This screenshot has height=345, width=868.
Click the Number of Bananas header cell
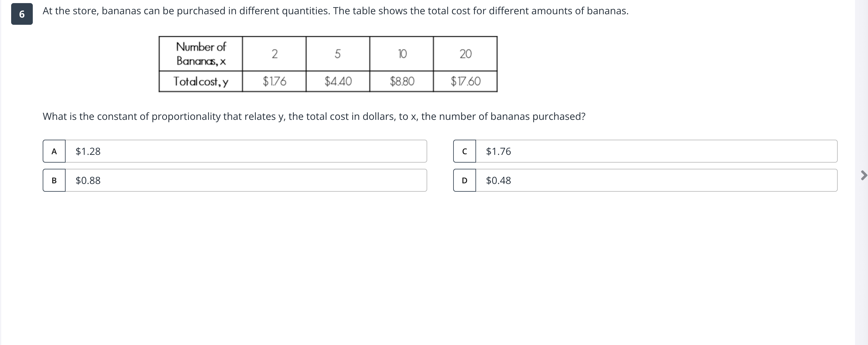tap(200, 54)
